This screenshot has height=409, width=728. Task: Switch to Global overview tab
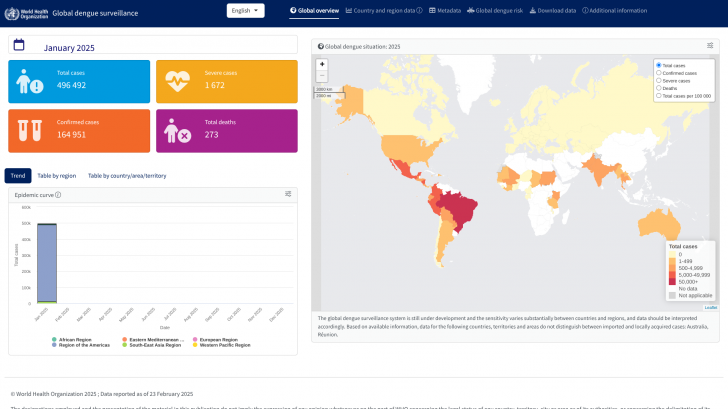pyautogui.click(x=314, y=11)
